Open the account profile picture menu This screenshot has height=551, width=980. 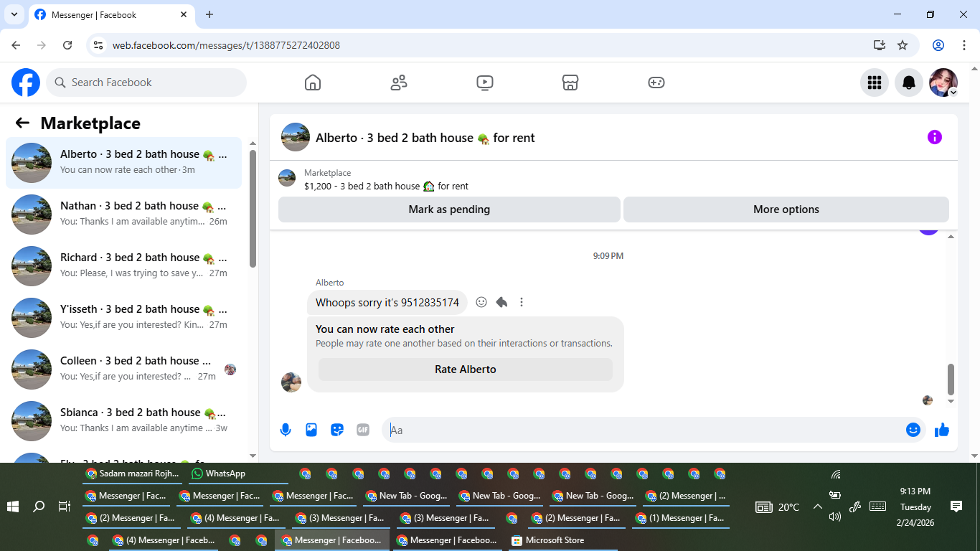tap(943, 83)
